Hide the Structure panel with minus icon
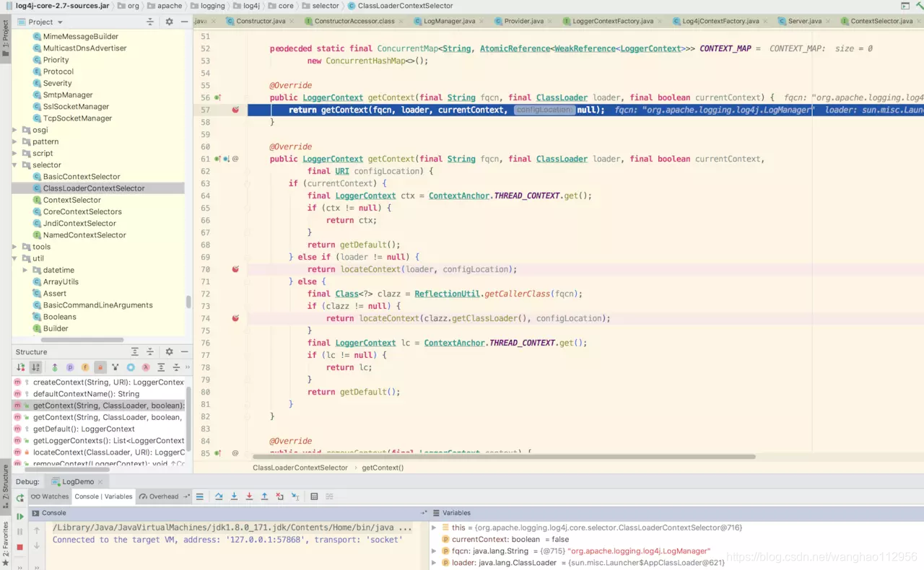This screenshot has width=924, height=570. (x=184, y=351)
